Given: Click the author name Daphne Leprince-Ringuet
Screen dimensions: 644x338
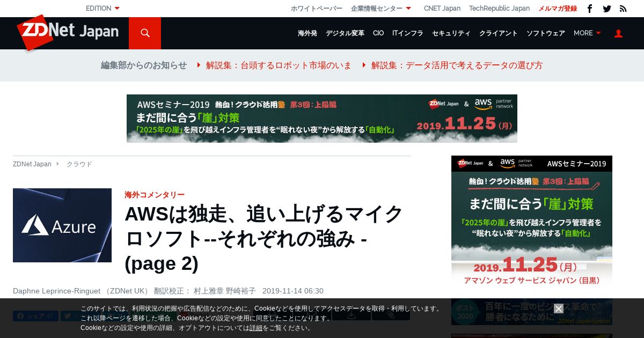Looking at the screenshot, I should (x=57, y=291).
